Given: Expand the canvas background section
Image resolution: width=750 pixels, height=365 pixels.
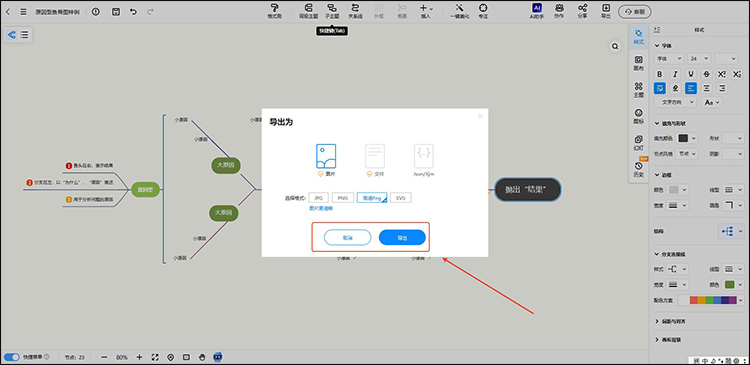Looking at the screenshot, I should click(668, 340).
